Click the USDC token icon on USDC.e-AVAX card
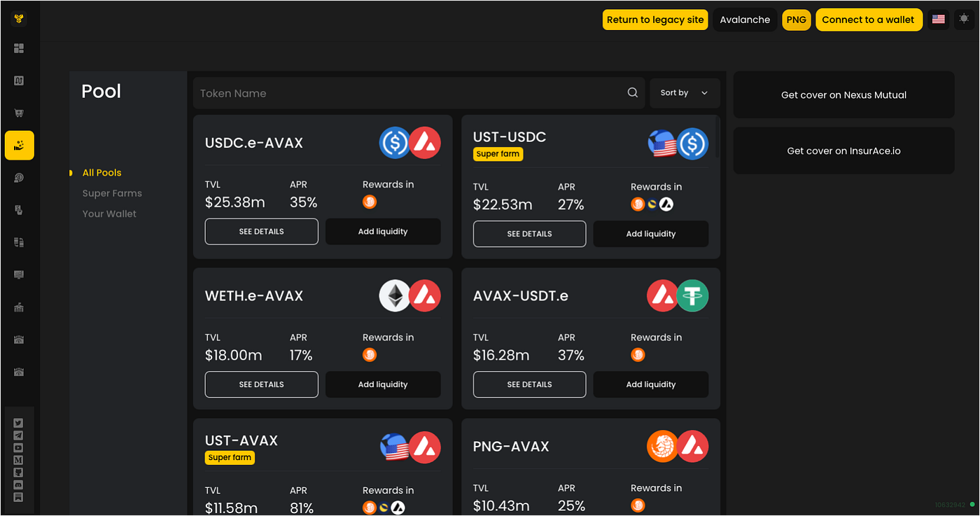Viewport: 980px width, 516px height. coord(395,143)
